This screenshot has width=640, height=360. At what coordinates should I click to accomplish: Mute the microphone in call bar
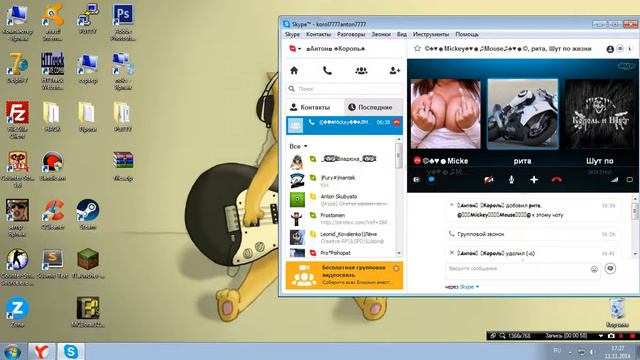tap(511, 180)
